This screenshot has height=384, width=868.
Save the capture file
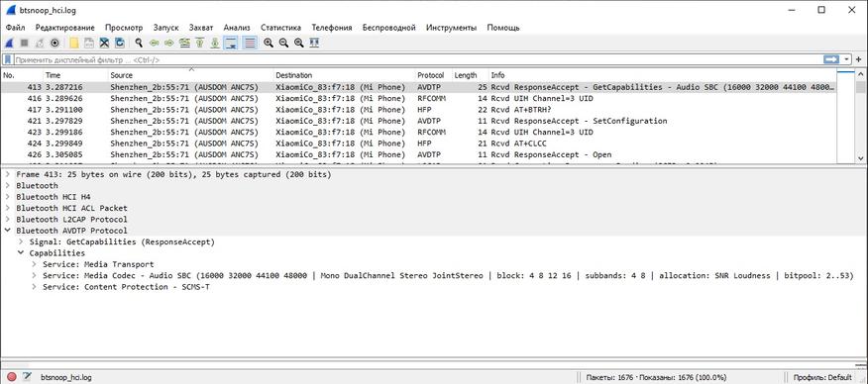[x=88, y=43]
